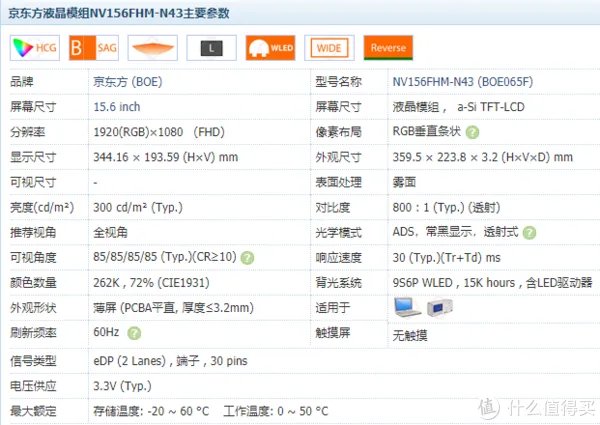Open the NV156FHM-N43 (BOE065F) model link
Image resolution: width=600 pixels, height=425 pixels.
[463, 82]
